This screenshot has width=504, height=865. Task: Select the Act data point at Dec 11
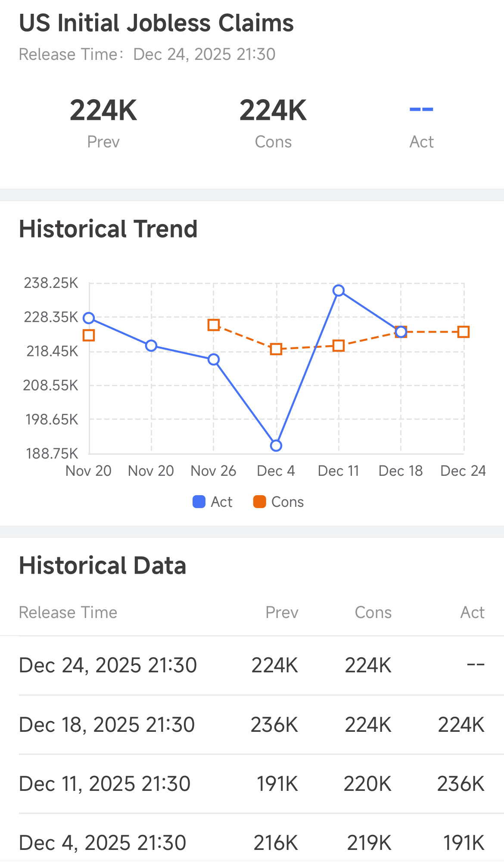(339, 290)
